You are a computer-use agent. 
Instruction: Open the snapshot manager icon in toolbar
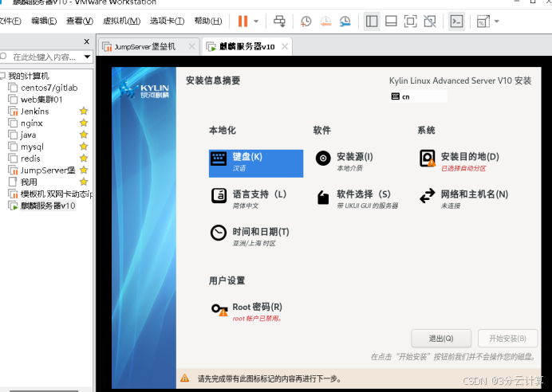point(345,22)
